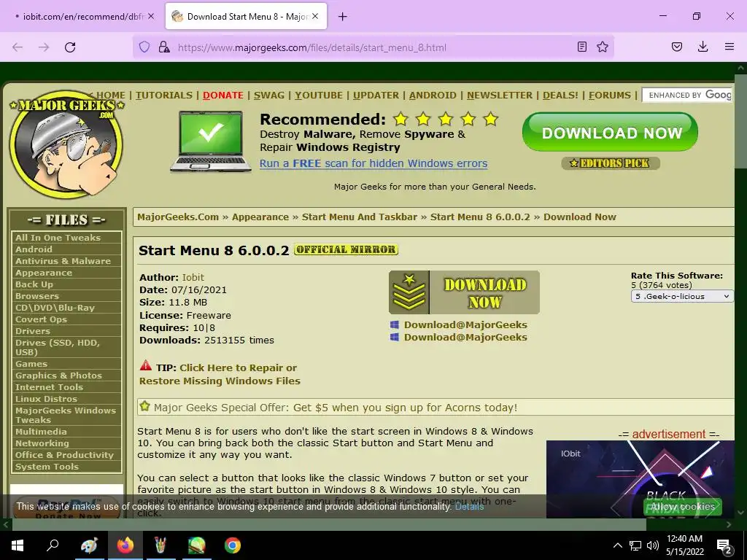Show hidden tray icons chevron
Screen dimensions: 747x560
617,545
